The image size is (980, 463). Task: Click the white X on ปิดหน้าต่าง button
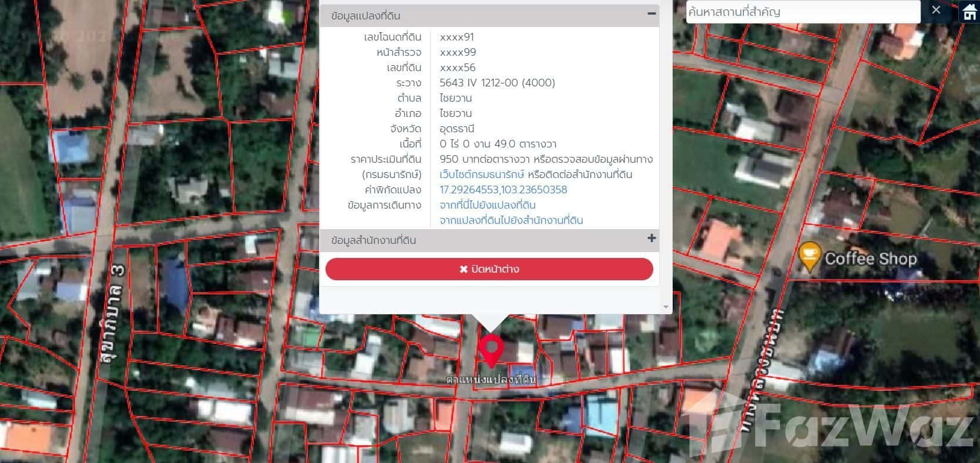[x=464, y=269]
